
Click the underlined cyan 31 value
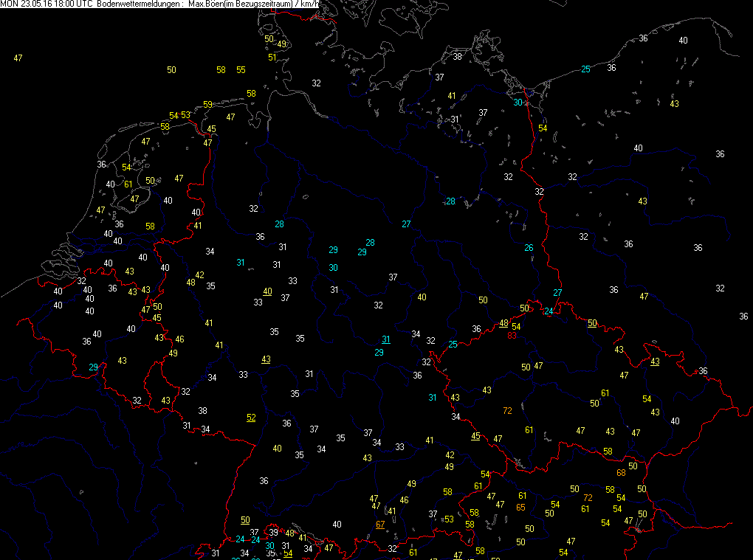(385, 339)
